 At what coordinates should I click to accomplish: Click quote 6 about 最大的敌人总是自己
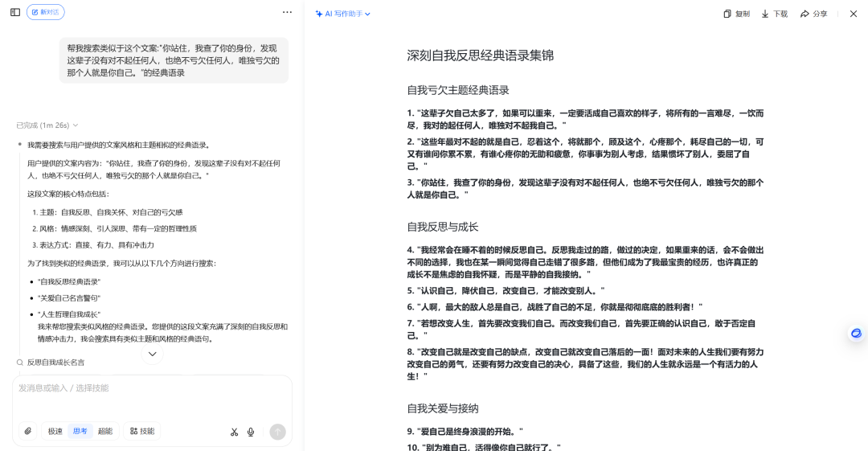[555, 307]
